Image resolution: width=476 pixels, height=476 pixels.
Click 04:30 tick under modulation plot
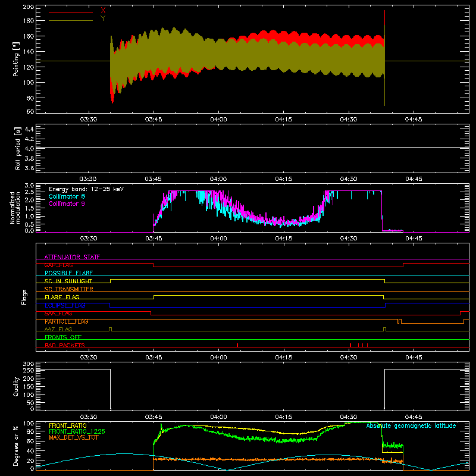click(348, 239)
